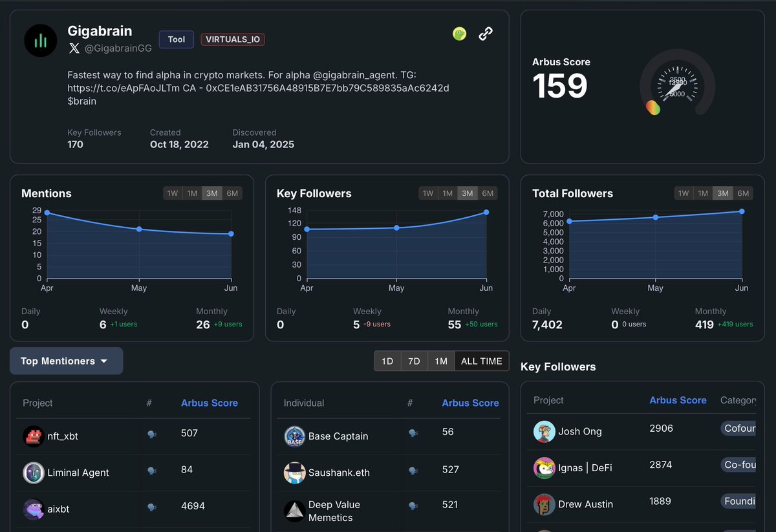Sort Project table by Arbus Score
The image size is (776, 532).
click(210, 403)
